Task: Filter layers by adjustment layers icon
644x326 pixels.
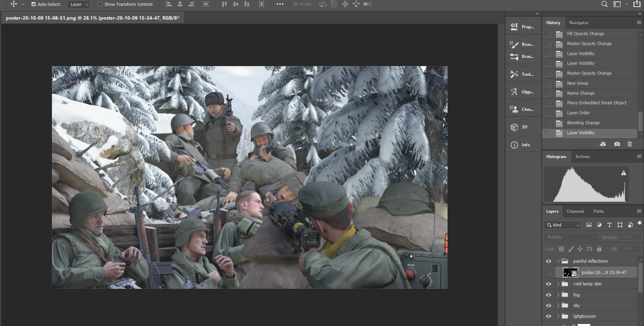Action: (599, 225)
